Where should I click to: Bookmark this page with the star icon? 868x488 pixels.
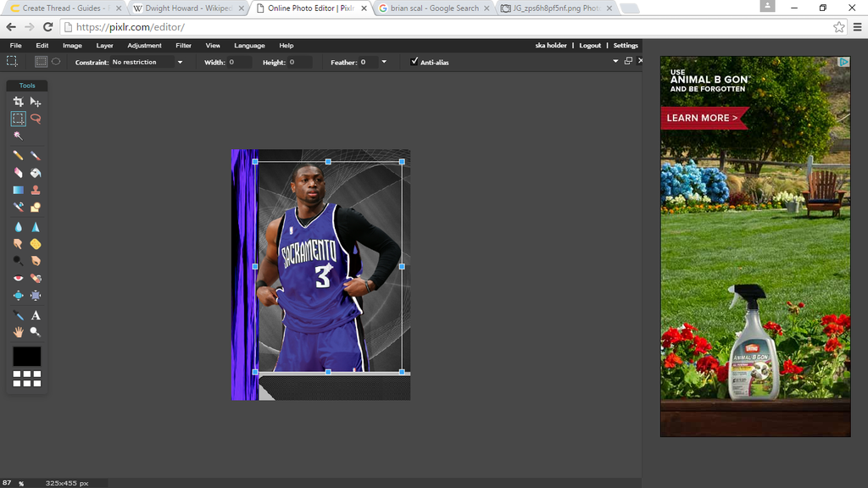(839, 27)
